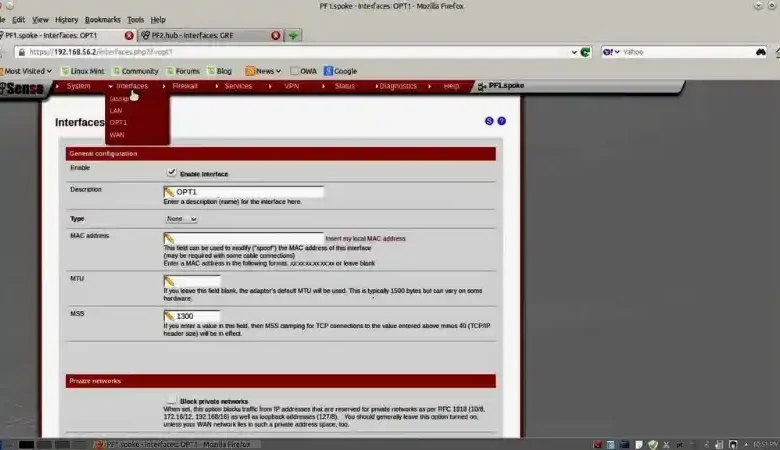Open Firefox Bookmarks menu

tap(102, 20)
